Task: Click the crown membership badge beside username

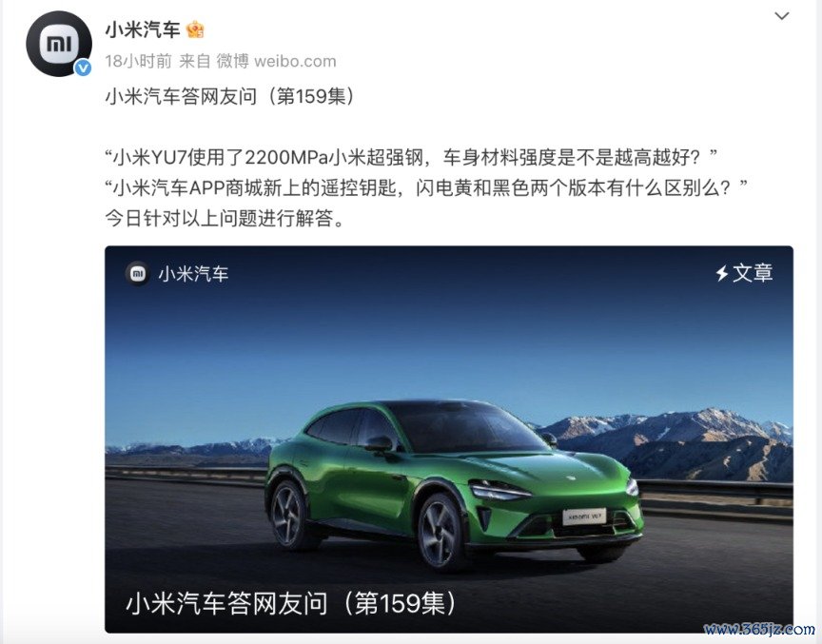Action: 195,29
